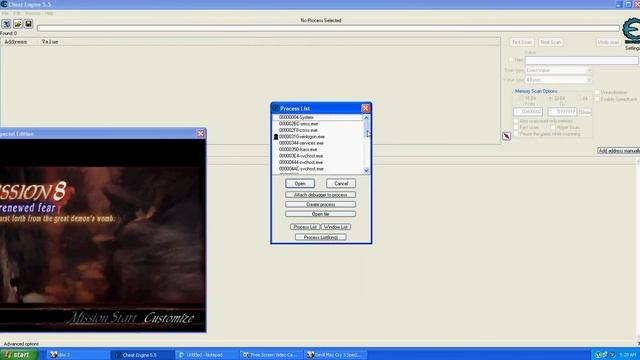Click Process List(long) button
640x360 pixels.
(320, 237)
